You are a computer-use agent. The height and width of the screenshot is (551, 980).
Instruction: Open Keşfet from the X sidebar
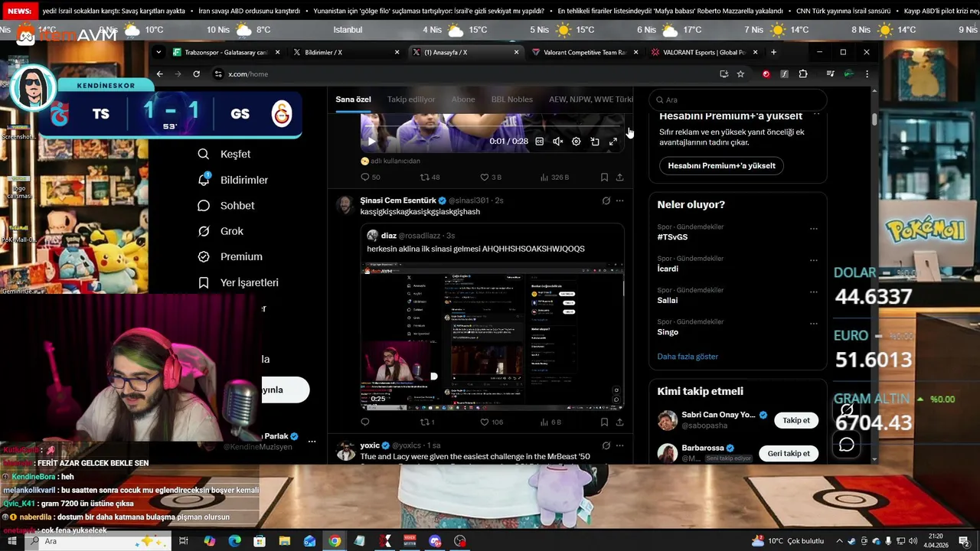pyautogui.click(x=224, y=154)
